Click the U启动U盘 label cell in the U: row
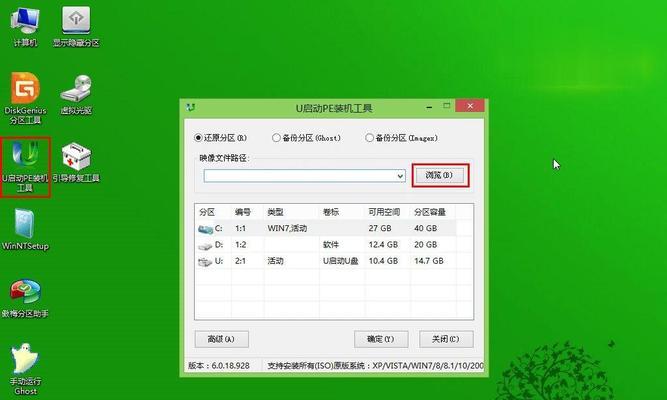Screen dimensions: 667x400 340,261
